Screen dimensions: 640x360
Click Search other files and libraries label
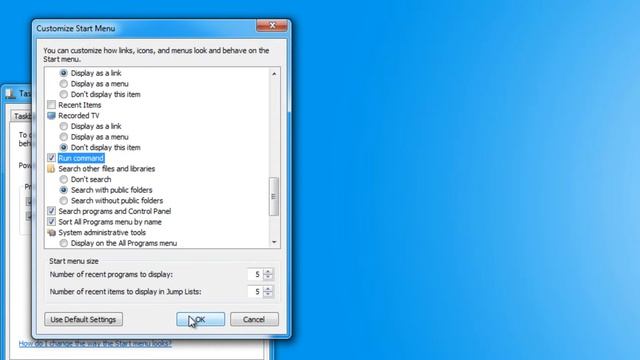107,169
